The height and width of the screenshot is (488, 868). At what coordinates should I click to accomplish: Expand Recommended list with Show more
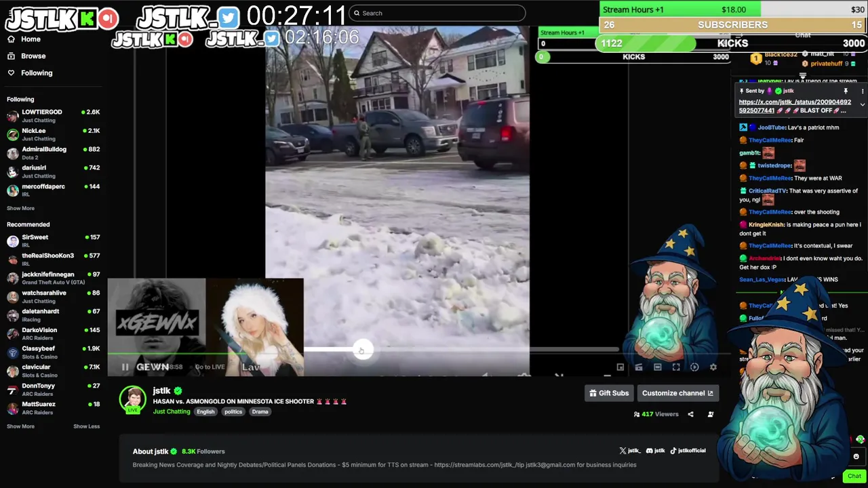tap(20, 426)
